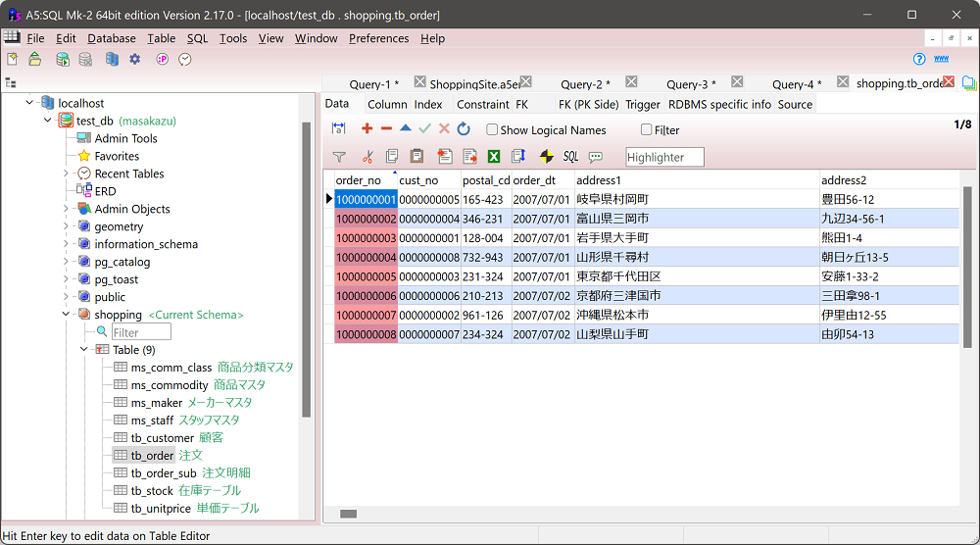Select tb_customer table in tree
Image resolution: width=980 pixels, height=545 pixels.
[x=162, y=438]
